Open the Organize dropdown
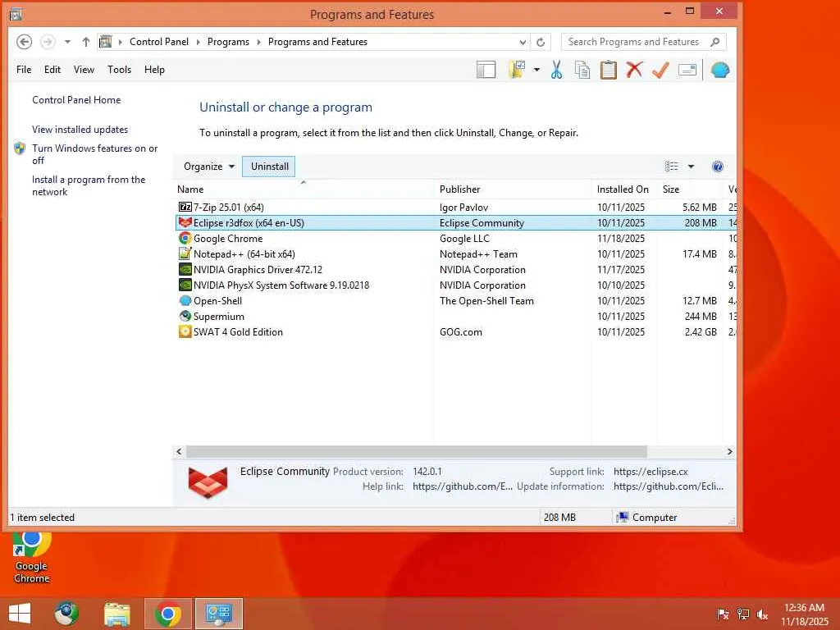This screenshot has width=840, height=630. [x=209, y=167]
